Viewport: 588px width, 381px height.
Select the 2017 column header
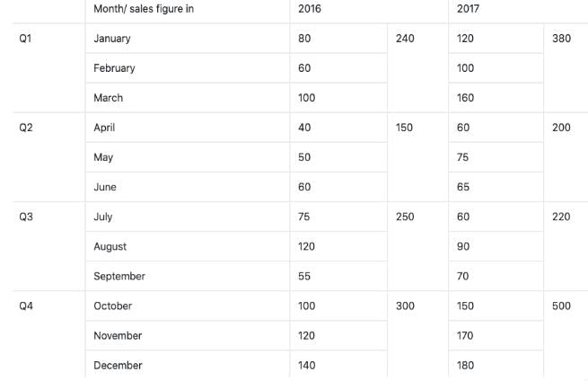468,9
